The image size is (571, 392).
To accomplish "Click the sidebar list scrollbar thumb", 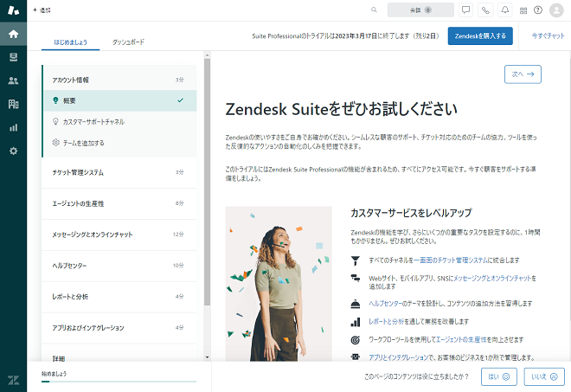I will [208, 183].
